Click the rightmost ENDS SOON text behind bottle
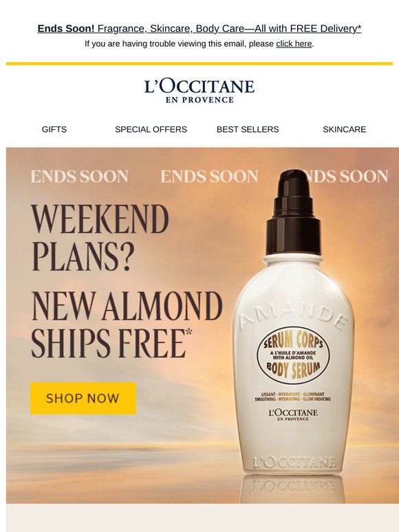This screenshot has height=532, width=399. coord(348,177)
